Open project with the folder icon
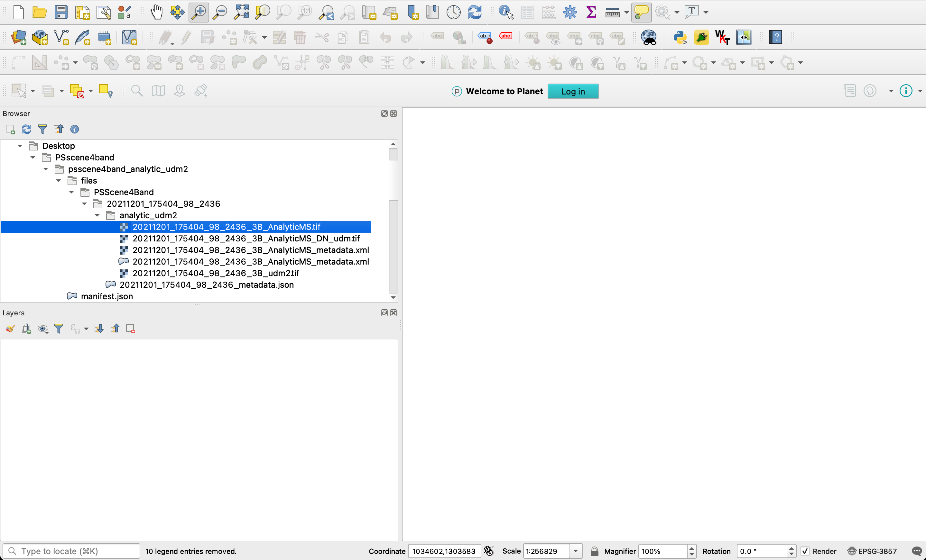The image size is (926, 560). pos(40,12)
